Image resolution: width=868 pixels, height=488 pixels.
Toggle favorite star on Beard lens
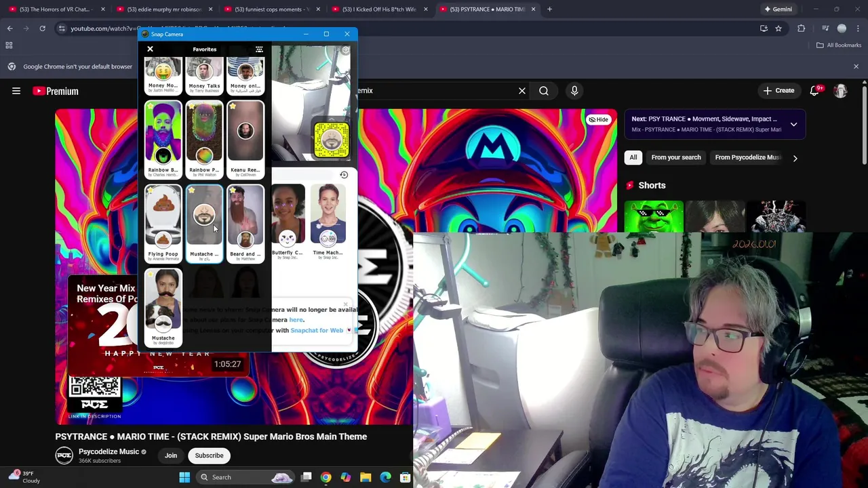point(233,190)
